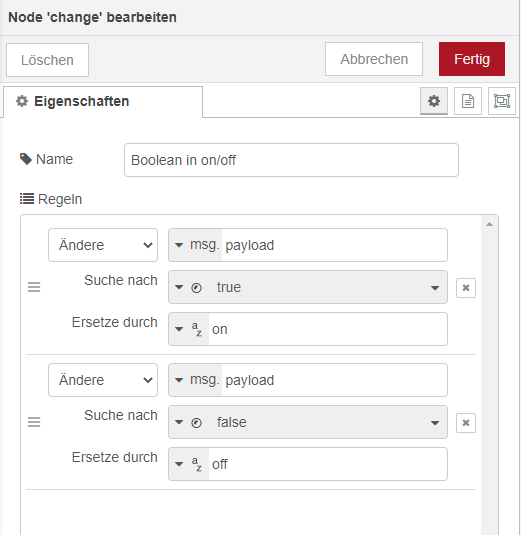Expand the 'true' boolean value dropdown
Image resolution: width=521 pixels, height=535 pixels.
click(x=435, y=288)
